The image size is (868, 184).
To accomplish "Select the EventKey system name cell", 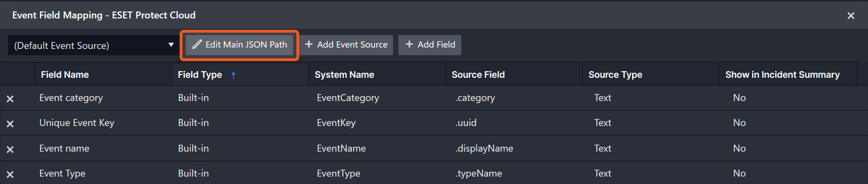I will (x=336, y=123).
